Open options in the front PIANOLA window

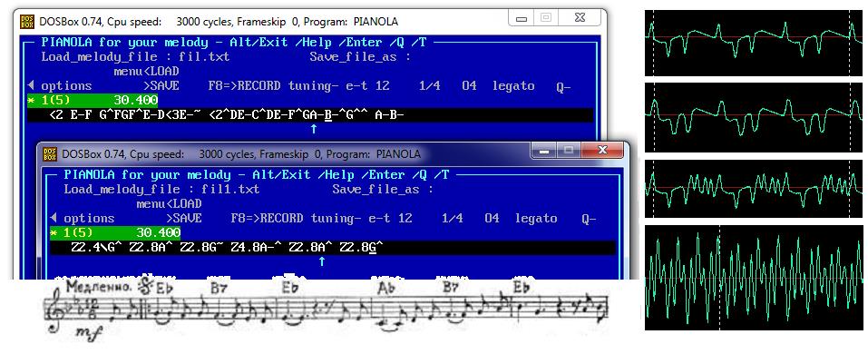89,218
